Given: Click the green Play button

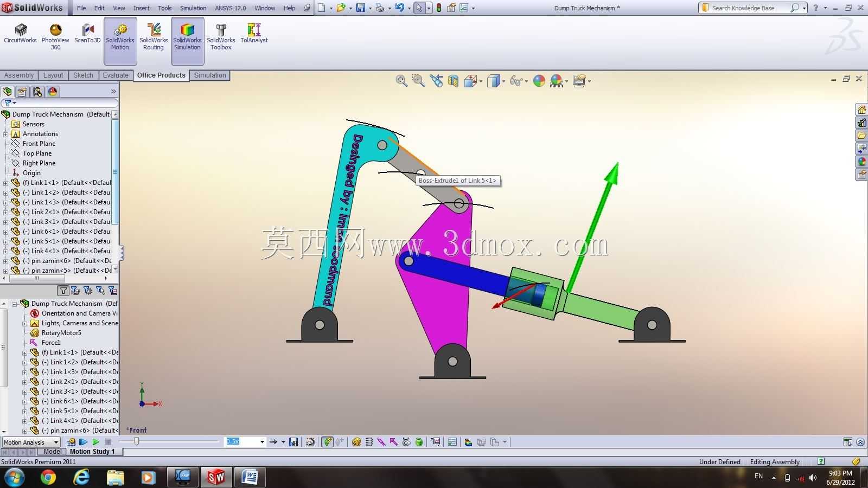Looking at the screenshot, I should click(95, 442).
